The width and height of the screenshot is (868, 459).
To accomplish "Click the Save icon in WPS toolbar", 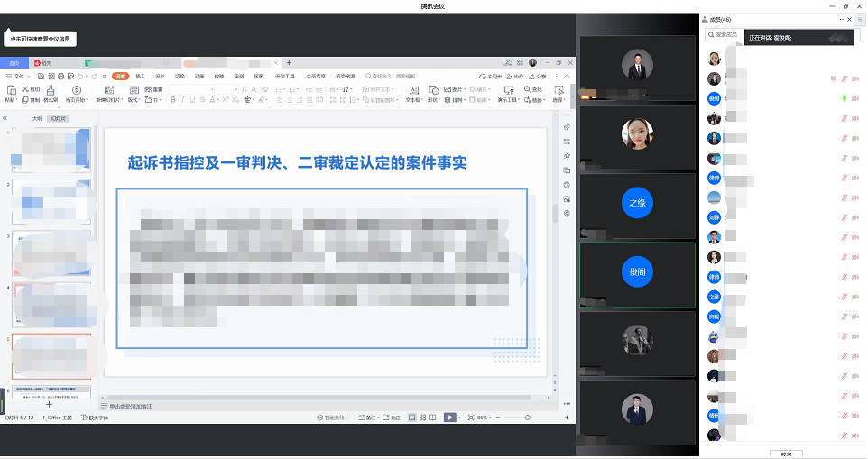I will pyautogui.click(x=41, y=77).
